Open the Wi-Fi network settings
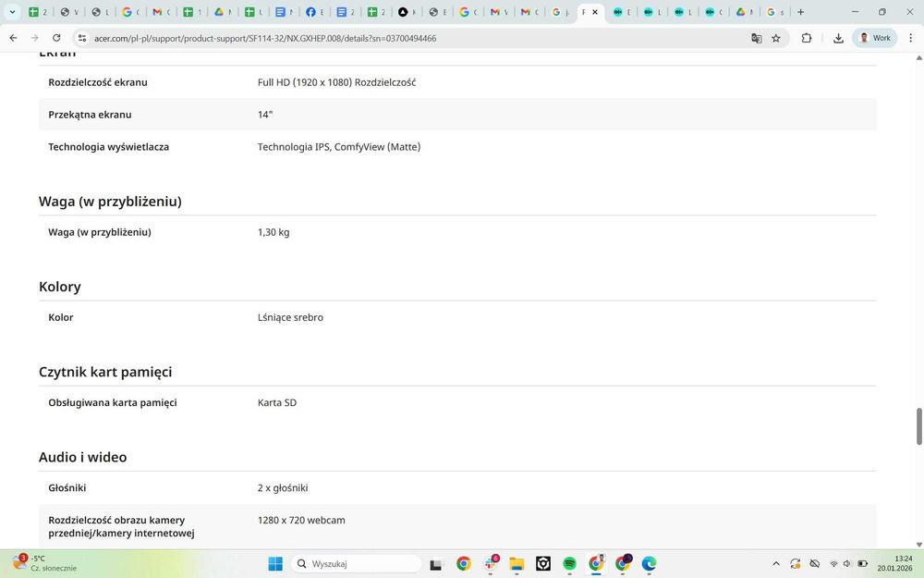Image resolution: width=924 pixels, height=578 pixels. point(833,564)
